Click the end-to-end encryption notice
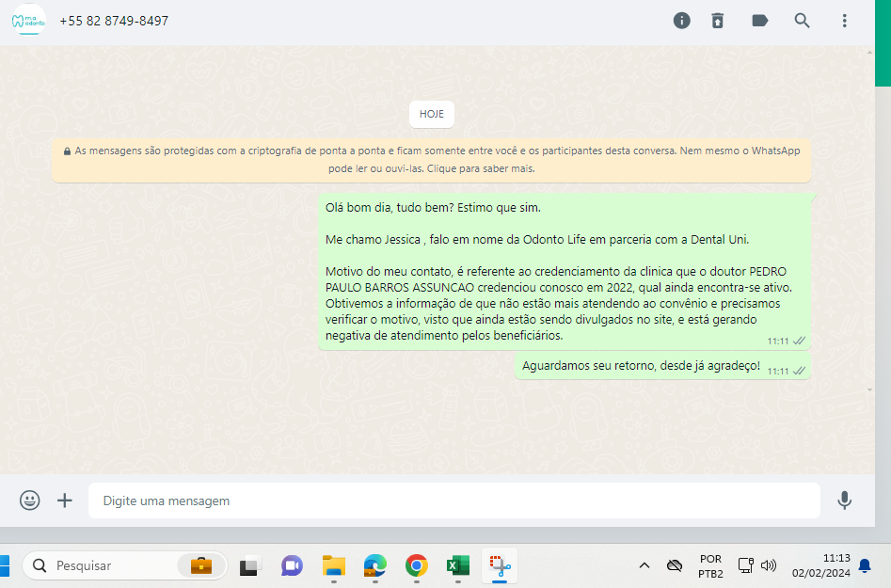 [431, 160]
